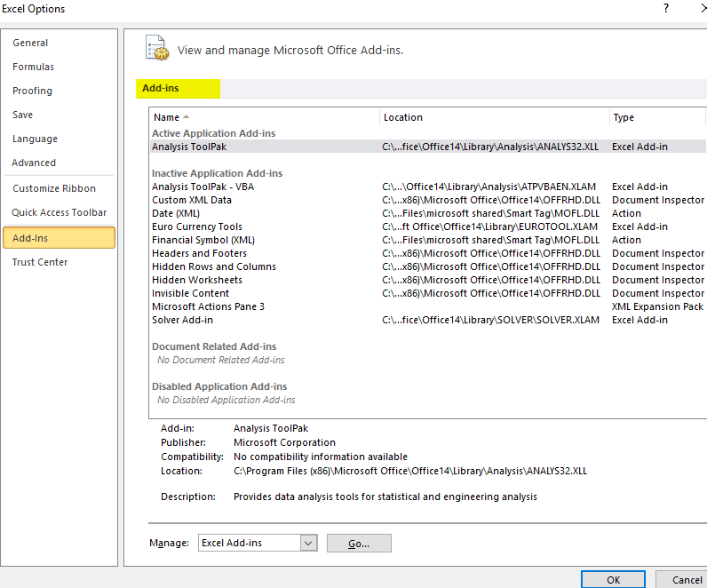Click the highlighted Add-ins section heading
The height and width of the screenshot is (588, 707).
(x=161, y=89)
